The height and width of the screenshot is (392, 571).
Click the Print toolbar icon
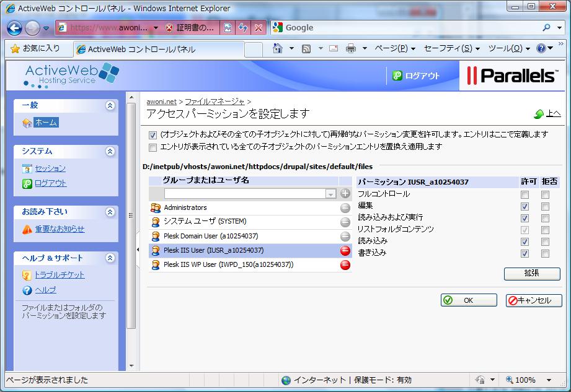(351, 48)
